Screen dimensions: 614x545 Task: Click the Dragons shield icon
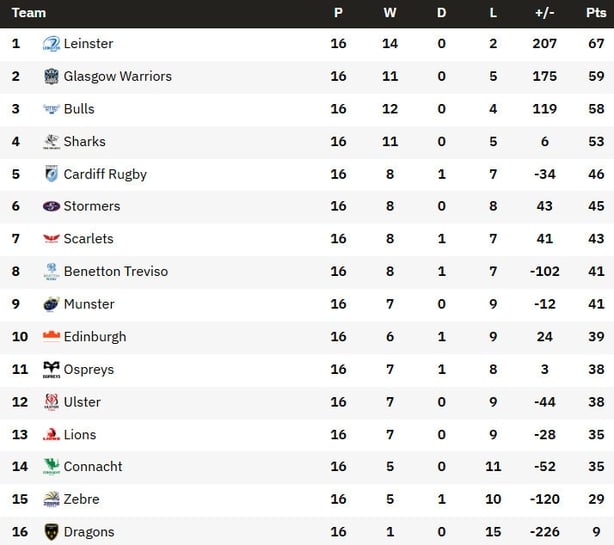(51, 532)
